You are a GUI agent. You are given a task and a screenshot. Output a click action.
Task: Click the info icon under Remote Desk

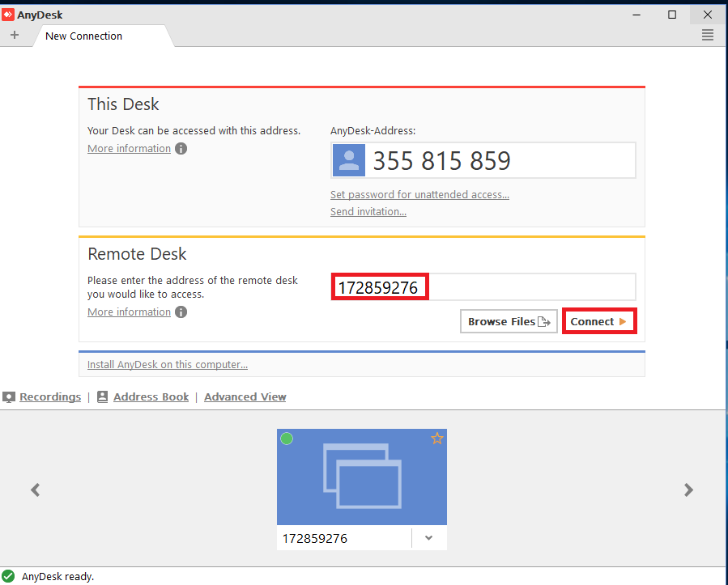[181, 312]
